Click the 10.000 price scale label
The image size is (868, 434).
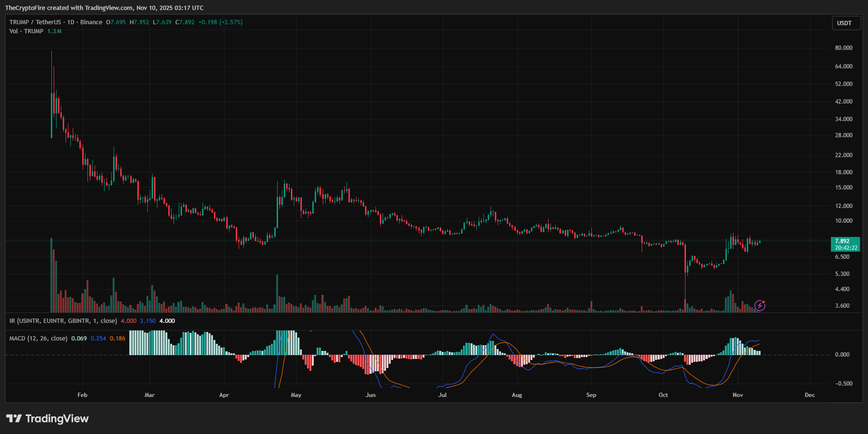click(844, 221)
